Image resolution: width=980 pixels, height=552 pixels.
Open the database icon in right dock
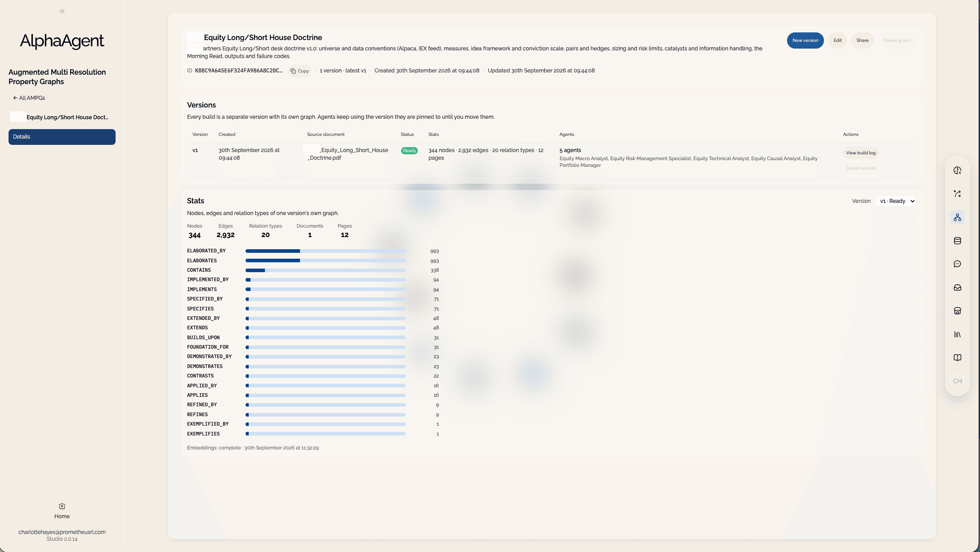(958, 241)
